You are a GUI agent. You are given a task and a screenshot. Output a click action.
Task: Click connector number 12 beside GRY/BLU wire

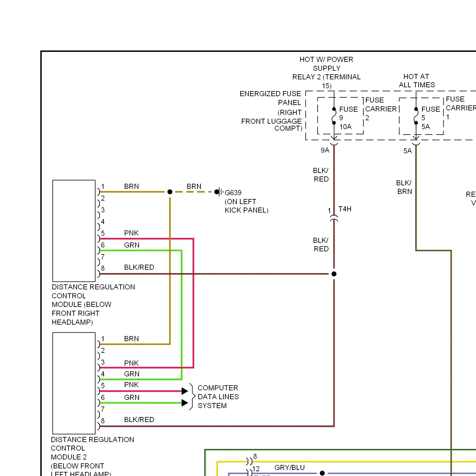(256, 469)
